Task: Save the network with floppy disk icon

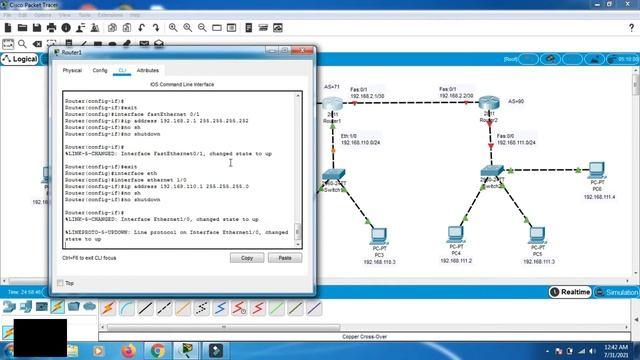Action: click(37, 28)
